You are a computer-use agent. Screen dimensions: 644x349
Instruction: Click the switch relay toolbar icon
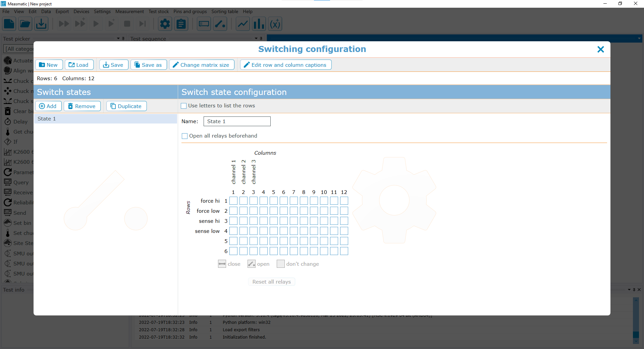(220, 24)
